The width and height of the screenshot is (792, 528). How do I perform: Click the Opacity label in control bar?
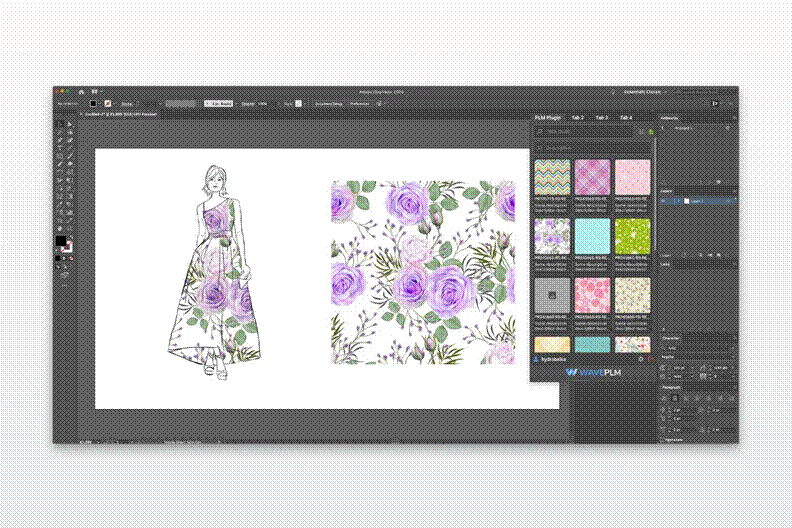246,104
